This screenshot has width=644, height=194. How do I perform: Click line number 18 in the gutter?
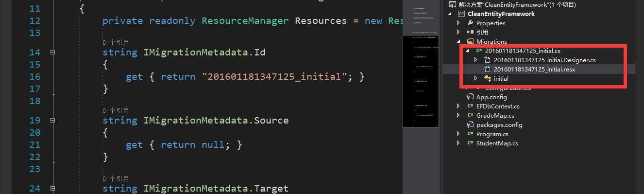click(34, 101)
